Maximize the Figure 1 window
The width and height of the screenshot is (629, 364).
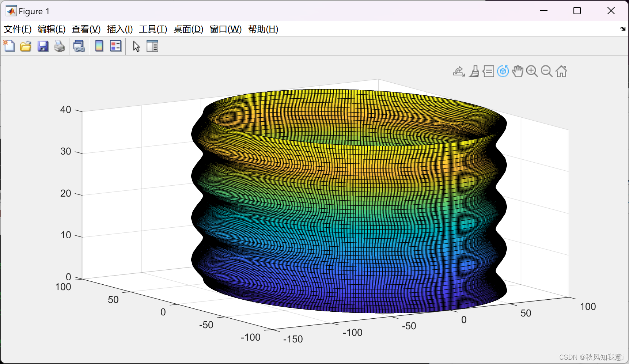point(577,11)
